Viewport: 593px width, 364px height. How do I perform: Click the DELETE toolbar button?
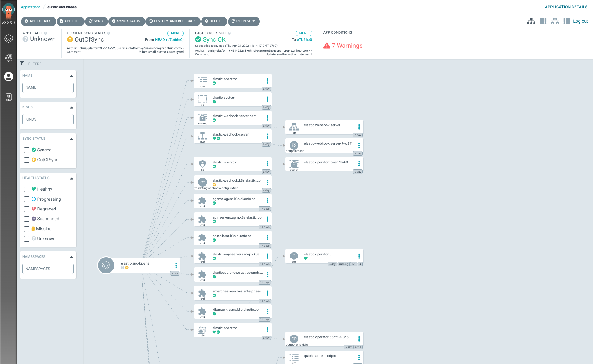coord(214,21)
